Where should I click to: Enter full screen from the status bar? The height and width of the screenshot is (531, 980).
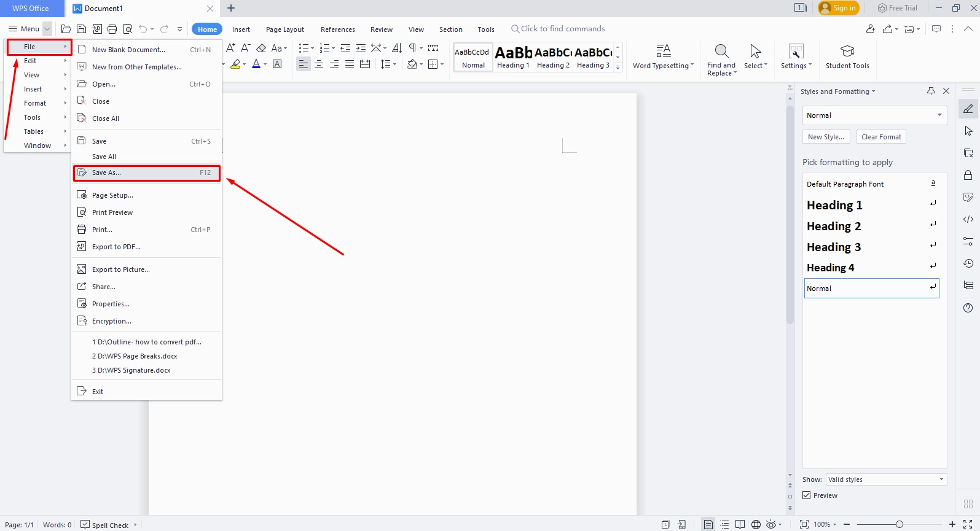pyautogui.click(x=968, y=524)
